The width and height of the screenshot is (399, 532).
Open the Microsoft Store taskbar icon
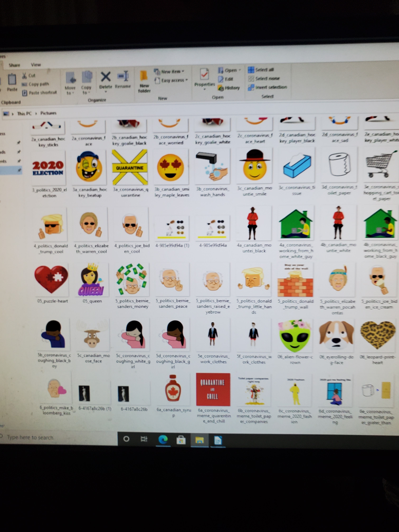pos(181,440)
